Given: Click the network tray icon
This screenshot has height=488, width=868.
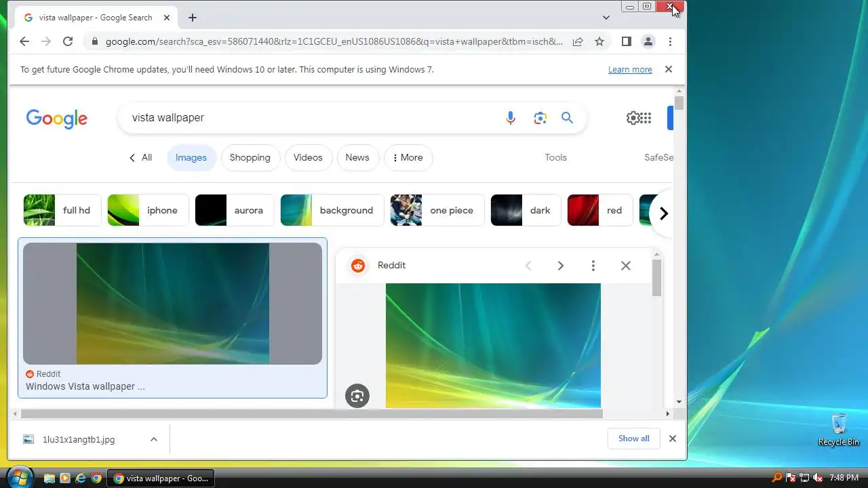Looking at the screenshot, I should pyautogui.click(x=804, y=478).
